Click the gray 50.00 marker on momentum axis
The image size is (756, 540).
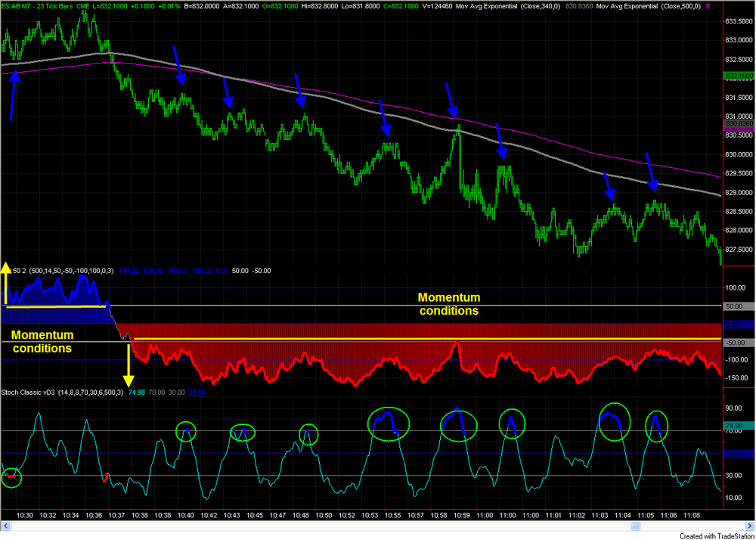[x=738, y=306]
